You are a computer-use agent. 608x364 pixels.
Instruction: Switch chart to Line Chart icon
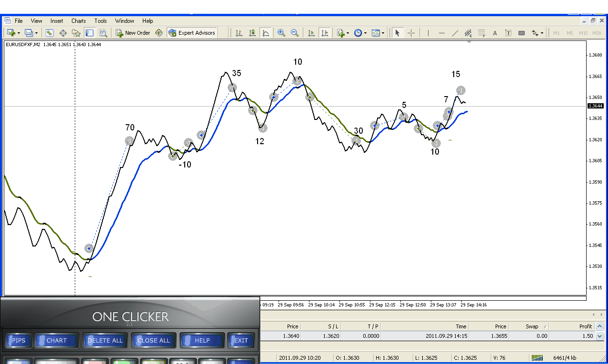click(266, 33)
